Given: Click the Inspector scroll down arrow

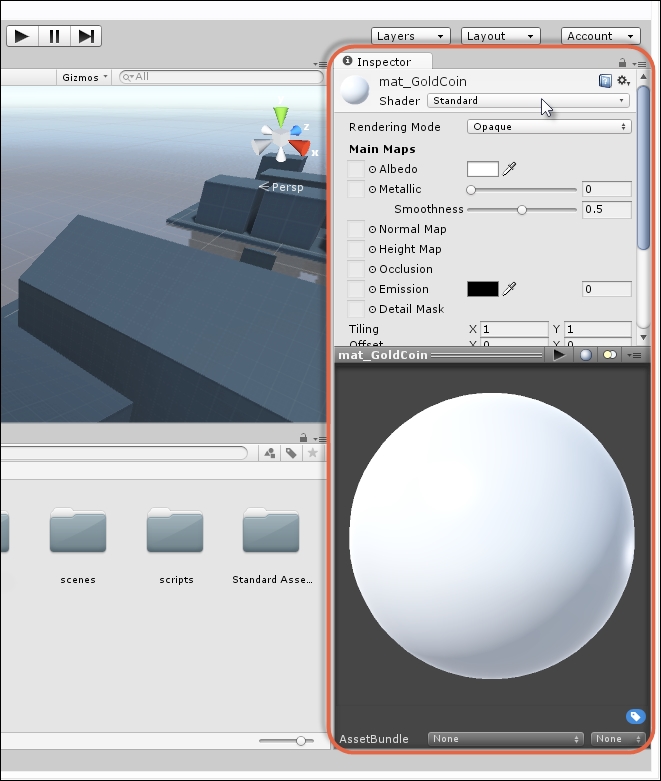Looking at the screenshot, I should tap(643, 337).
